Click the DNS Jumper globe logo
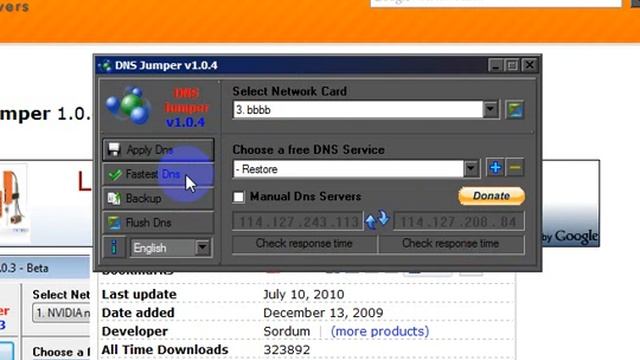This screenshot has height=360, width=640. (129, 106)
